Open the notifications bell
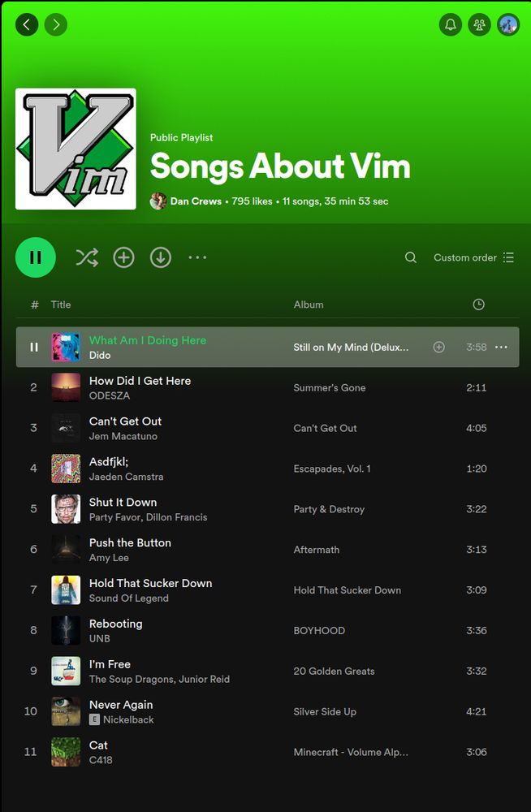Viewport: 531px width, 812px height. click(450, 24)
